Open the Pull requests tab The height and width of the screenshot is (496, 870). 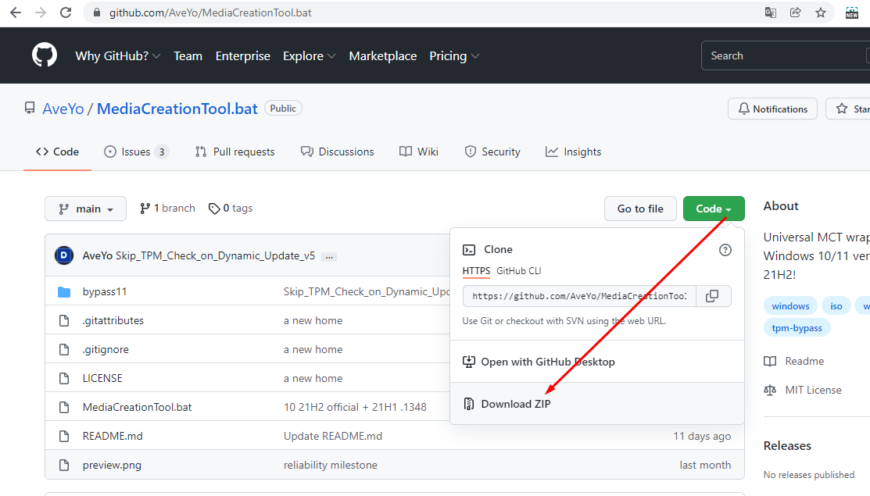[235, 152]
